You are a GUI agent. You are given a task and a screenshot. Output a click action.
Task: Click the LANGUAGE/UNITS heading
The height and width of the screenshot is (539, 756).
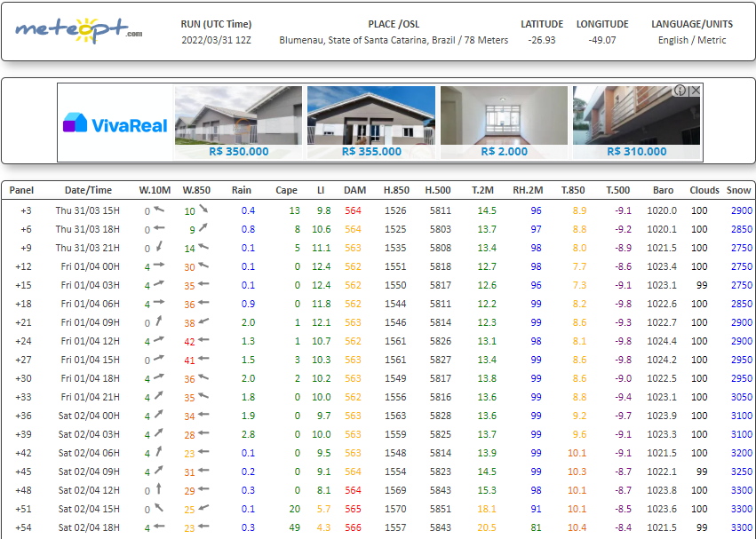(692, 24)
